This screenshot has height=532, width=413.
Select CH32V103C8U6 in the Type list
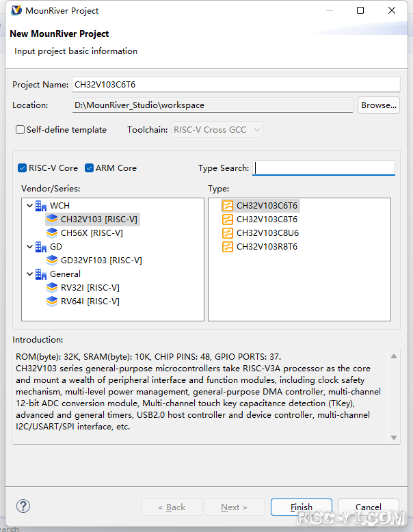click(x=267, y=233)
